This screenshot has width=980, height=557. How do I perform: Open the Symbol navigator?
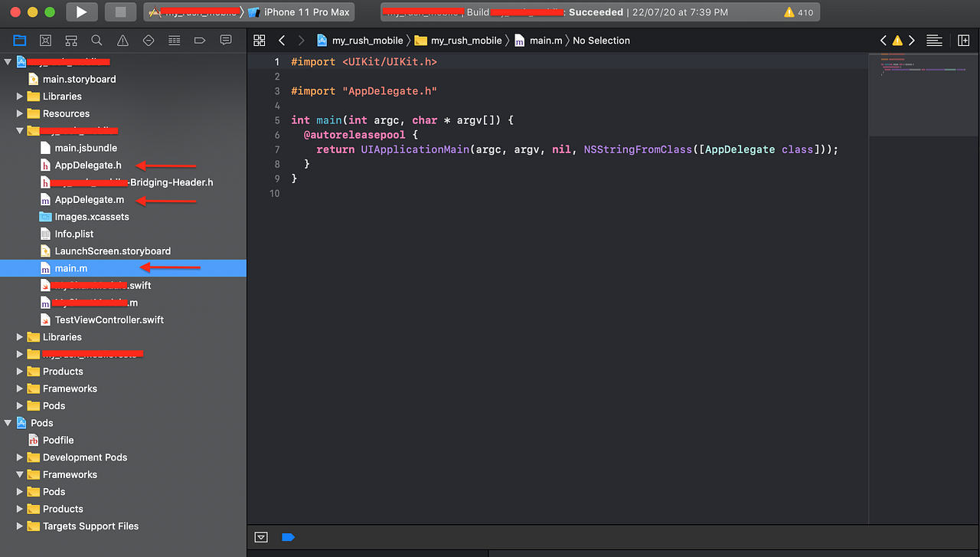point(70,40)
